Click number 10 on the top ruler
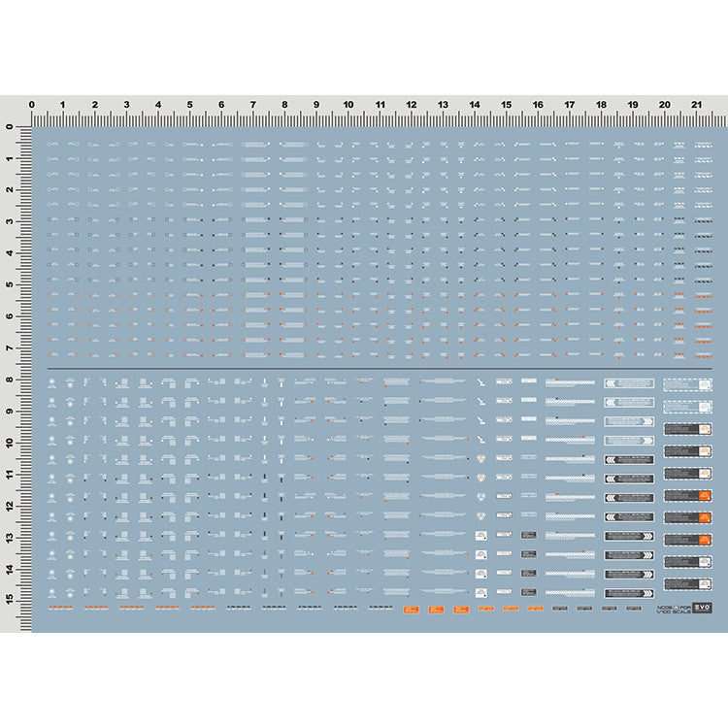The image size is (728, 728). pyautogui.click(x=347, y=105)
